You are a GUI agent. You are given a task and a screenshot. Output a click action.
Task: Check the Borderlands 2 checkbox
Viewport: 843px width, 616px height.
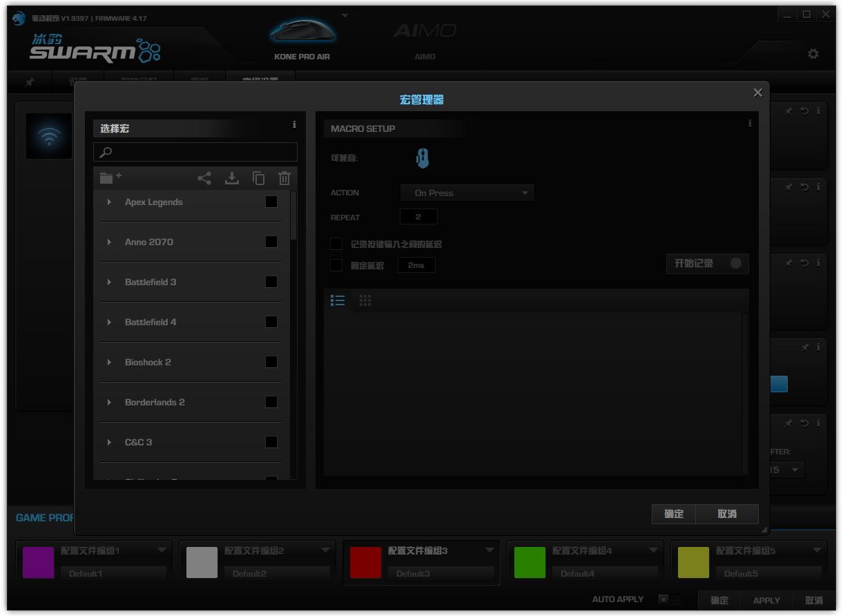coord(271,402)
